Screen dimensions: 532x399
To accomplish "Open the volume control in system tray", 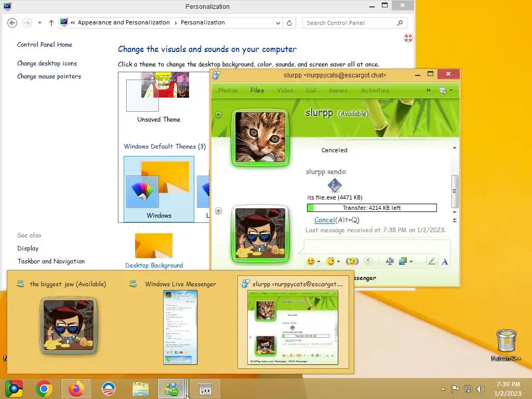I will [x=481, y=389].
